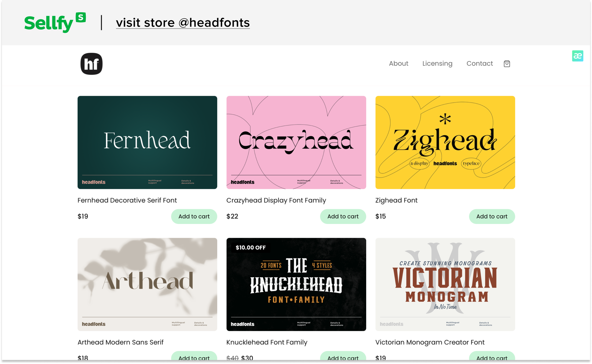Open the Zighead product thumbnail
Image resolution: width=592 pixels, height=364 pixels.
click(x=445, y=142)
